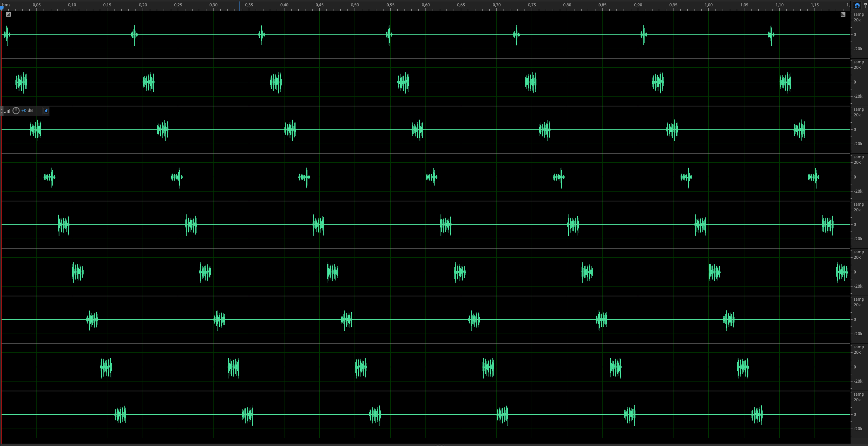Click the last waveform burst in bottom channel
This screenshot has width=868, height=446.
click(757, 415)
